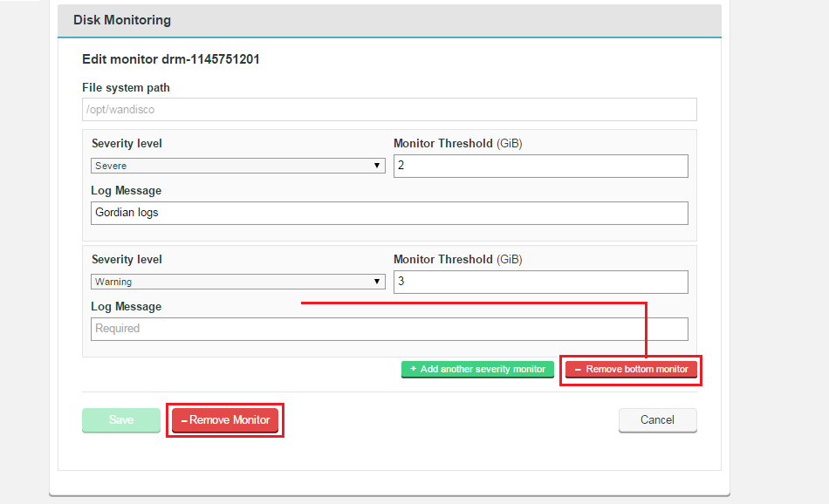Viewport: 829px width, 504px height.
Task: Click Severity level label above Warning
Action: pos(127,259)
